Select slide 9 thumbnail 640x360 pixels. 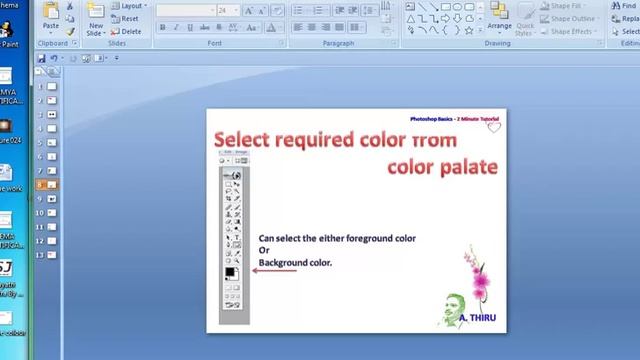pyautogui.click(x=52, y=199)
